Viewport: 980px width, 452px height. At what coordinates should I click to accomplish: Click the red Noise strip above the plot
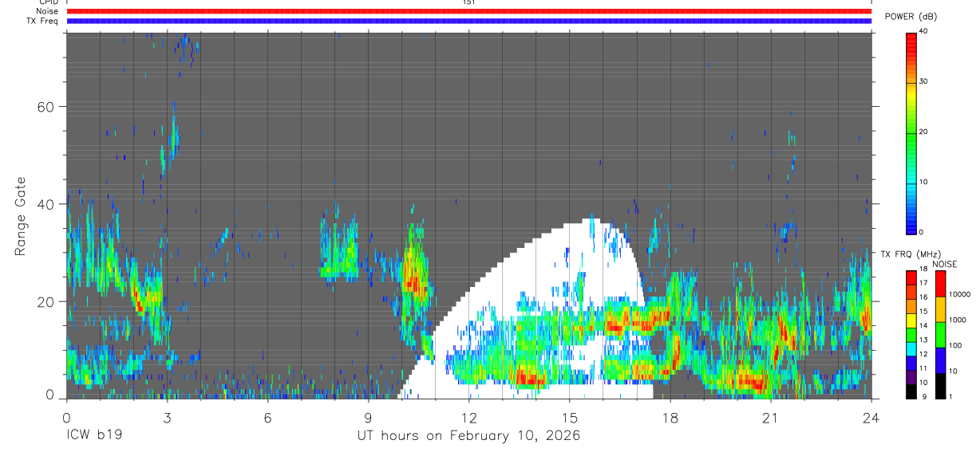(469, 11)
